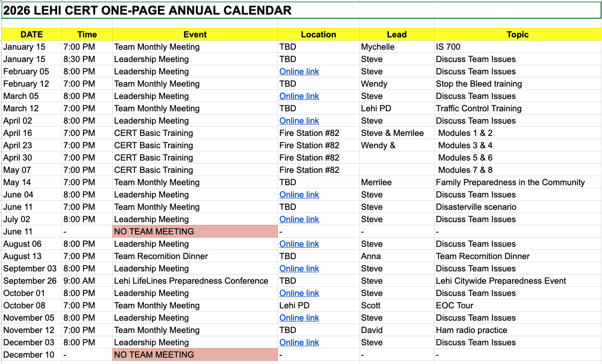The image size is (602, 364).
Task: Select the red December 10 NO TEAM MEETING cell
Action: click(x=195, y=355)
